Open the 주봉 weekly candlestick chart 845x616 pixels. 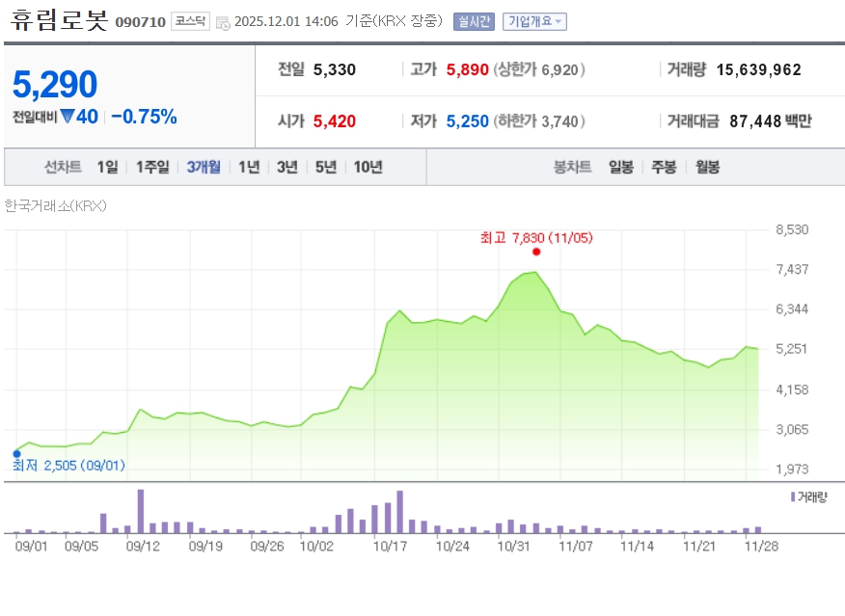[664, 167]
